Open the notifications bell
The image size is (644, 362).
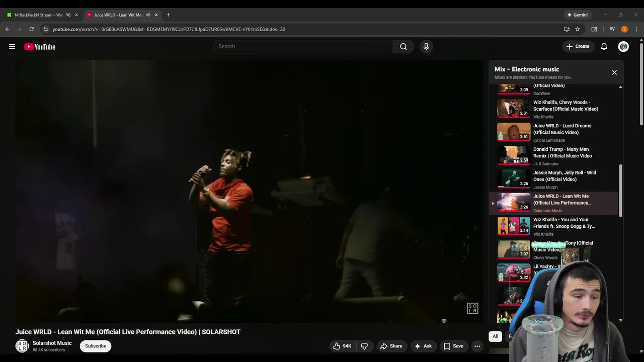[x=604, y=46]
